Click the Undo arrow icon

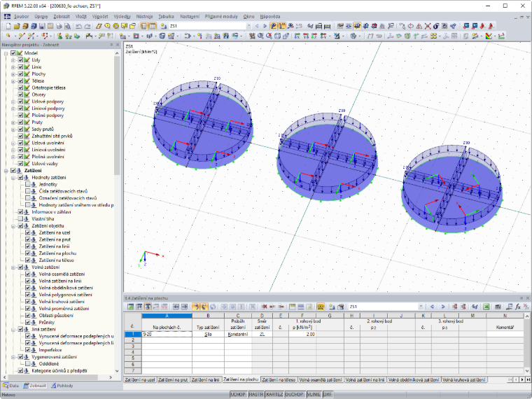[x=78, y=26]
